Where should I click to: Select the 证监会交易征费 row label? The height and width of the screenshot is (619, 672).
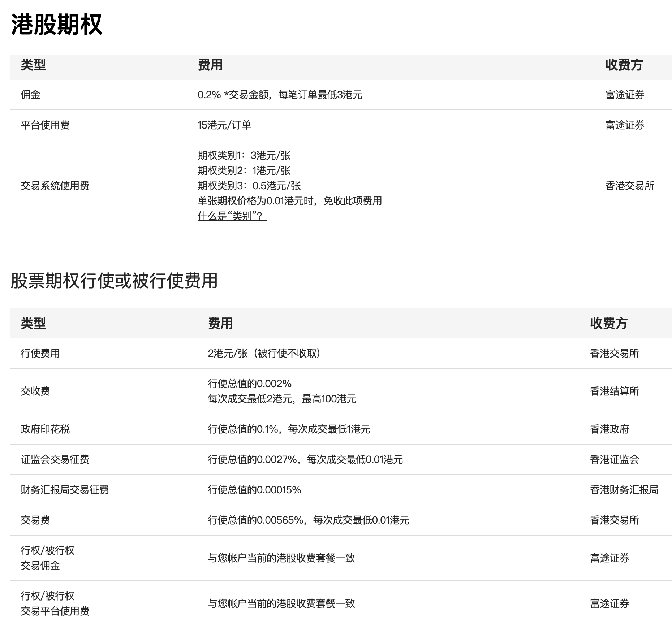tap(55, 459)
